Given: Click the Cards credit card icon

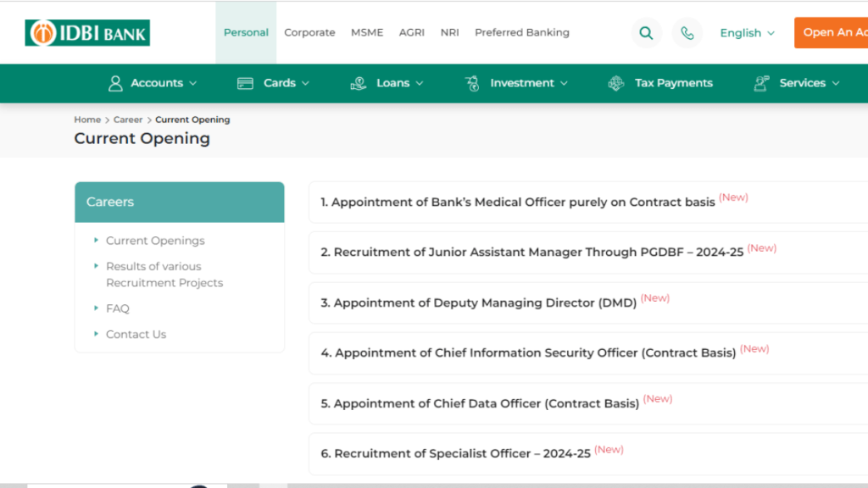Looking at the screenshot, I should tap(245, 83).
